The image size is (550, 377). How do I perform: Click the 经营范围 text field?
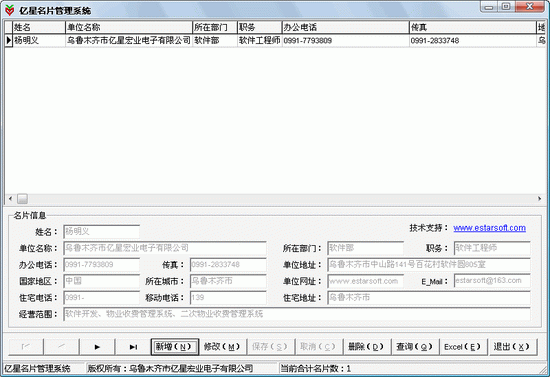[x=297, y=314]
